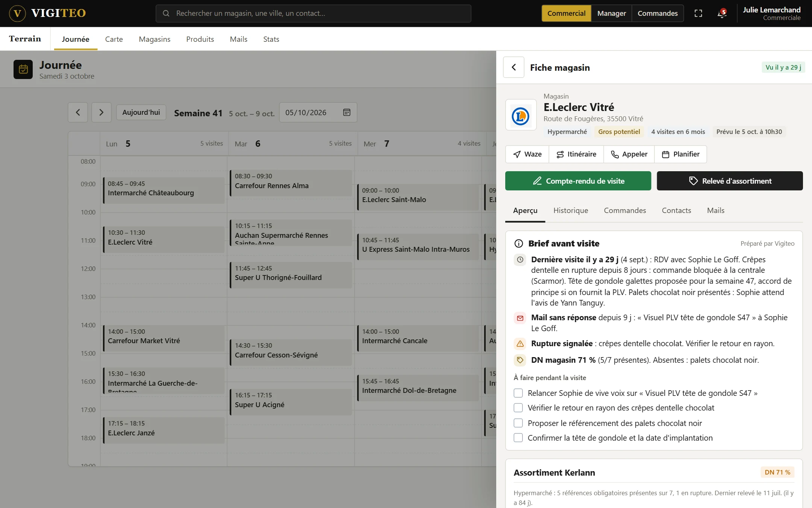Check 'Relancer Sophie de vive voix' task
Image resolution: width=812 pixels, height=508 pixels.
[518, 393]
